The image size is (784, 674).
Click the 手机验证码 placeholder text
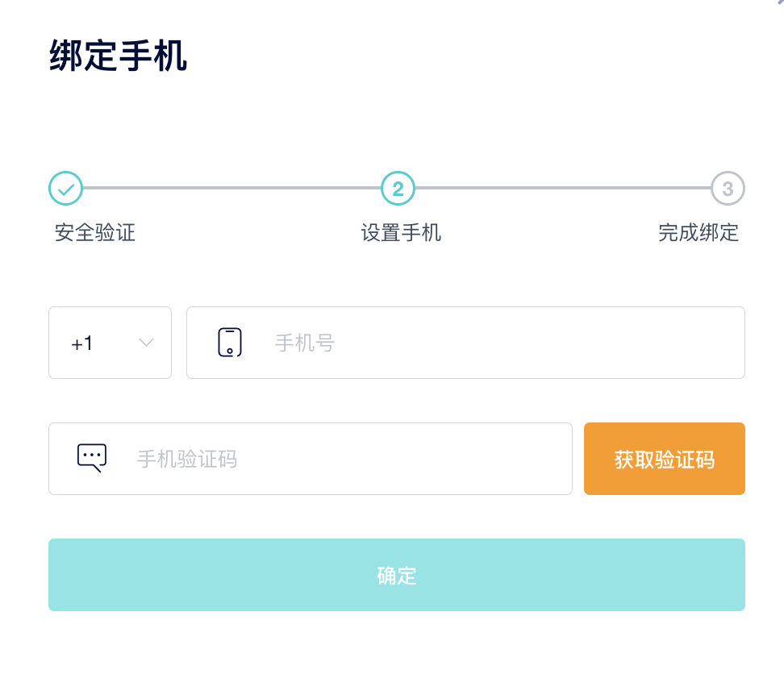click(187, 460)
